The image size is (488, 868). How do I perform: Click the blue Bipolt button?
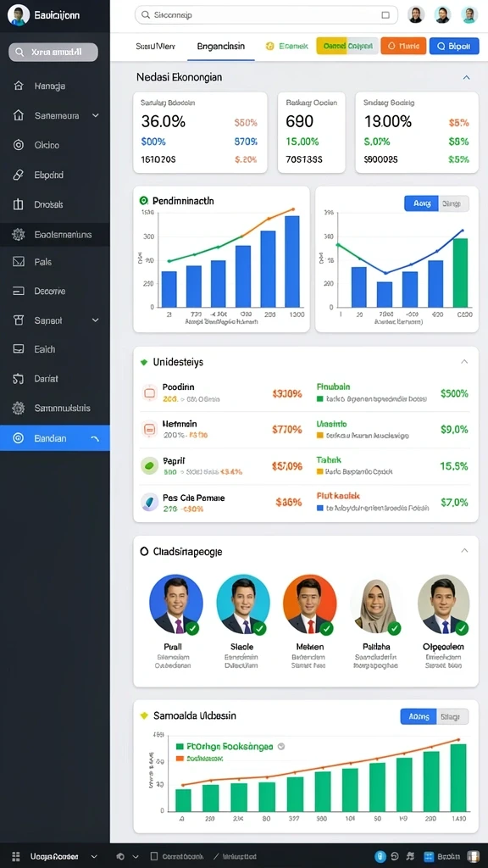454,46
